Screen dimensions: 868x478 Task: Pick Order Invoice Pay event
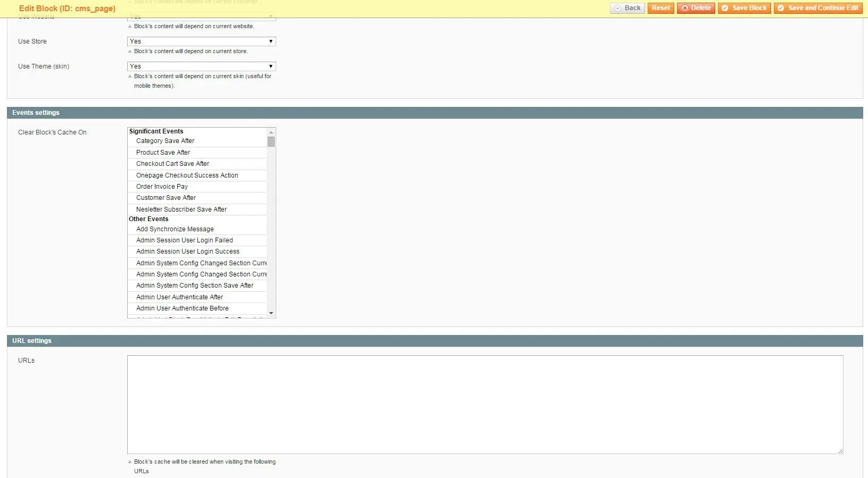[x=162, y=187]
